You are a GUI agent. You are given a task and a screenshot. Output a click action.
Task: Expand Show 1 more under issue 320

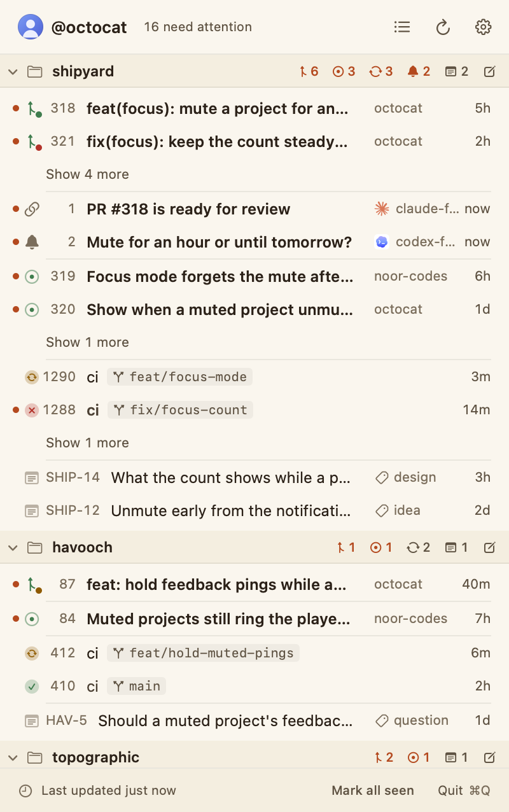point(87,342)
